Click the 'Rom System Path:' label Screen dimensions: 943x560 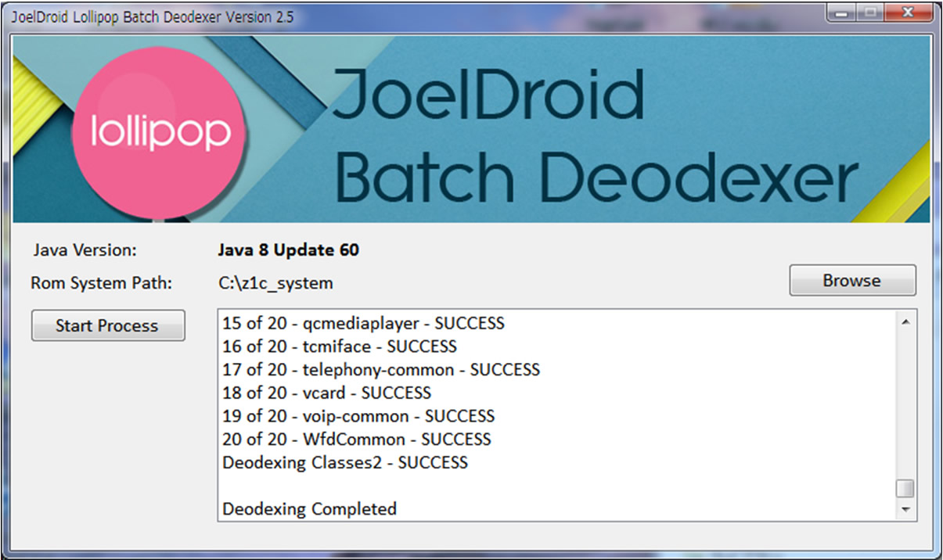point(102,283)
